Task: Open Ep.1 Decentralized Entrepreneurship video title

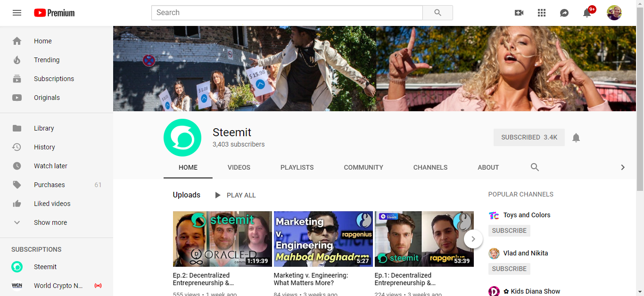Action: [x=405, y=279]
